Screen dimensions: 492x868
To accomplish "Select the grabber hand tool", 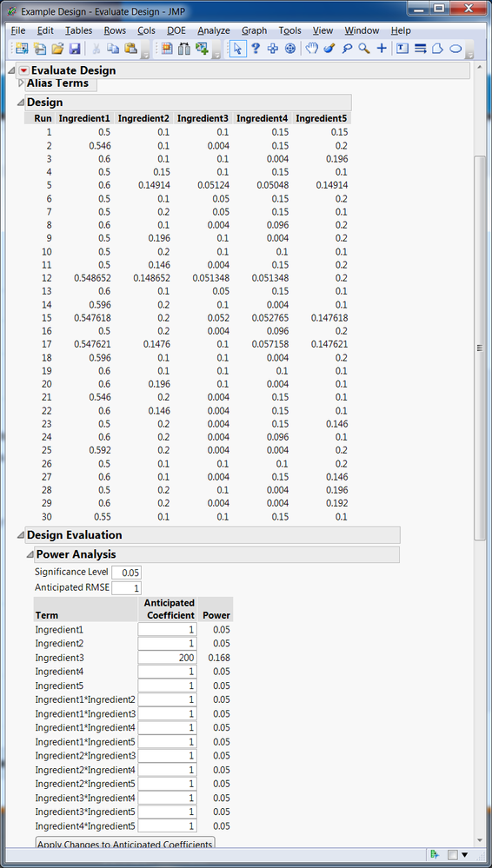I will coord(312,48).
